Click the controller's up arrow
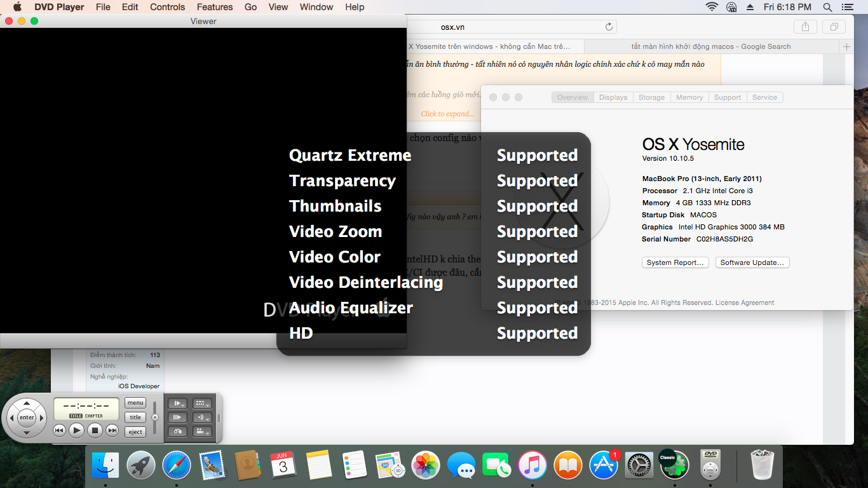Screen dimensions: 868x488 (x=27, y=403)
